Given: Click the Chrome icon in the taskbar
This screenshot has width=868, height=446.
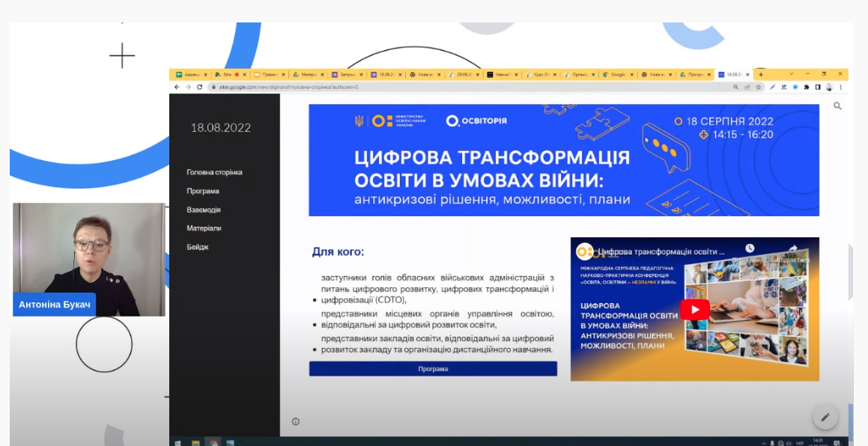Looking at the screenshot, I should 213,443.
